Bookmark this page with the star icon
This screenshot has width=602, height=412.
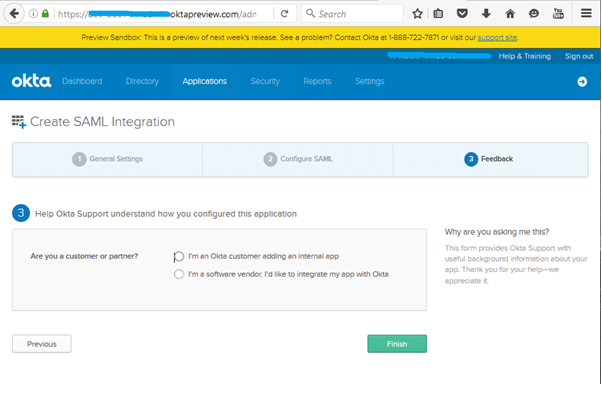point(417,14)
